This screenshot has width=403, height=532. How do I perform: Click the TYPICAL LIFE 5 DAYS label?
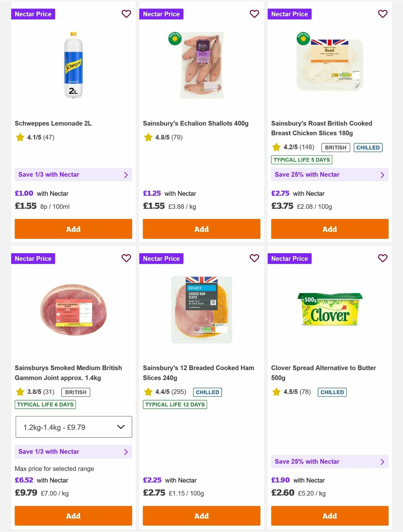(301, 160)
